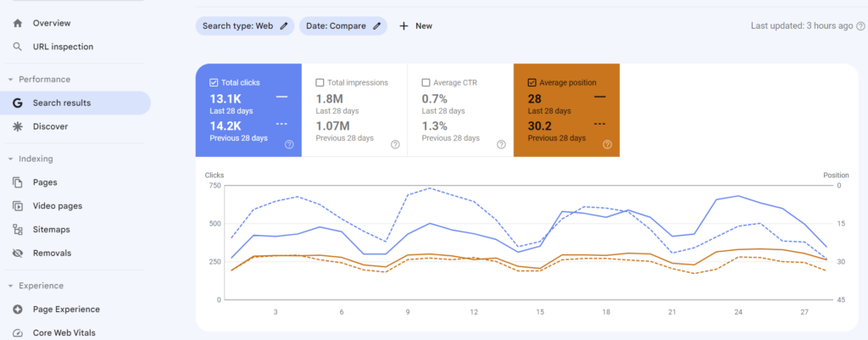This screenshot has width=868, height=340.
Task: Open Search results in sidebar
Action: 75,103
